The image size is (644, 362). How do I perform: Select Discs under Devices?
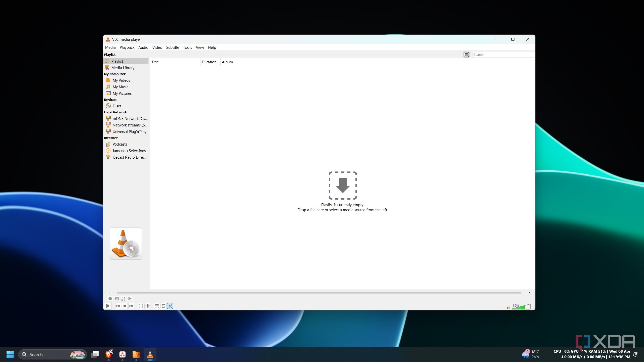pos(126,106)
